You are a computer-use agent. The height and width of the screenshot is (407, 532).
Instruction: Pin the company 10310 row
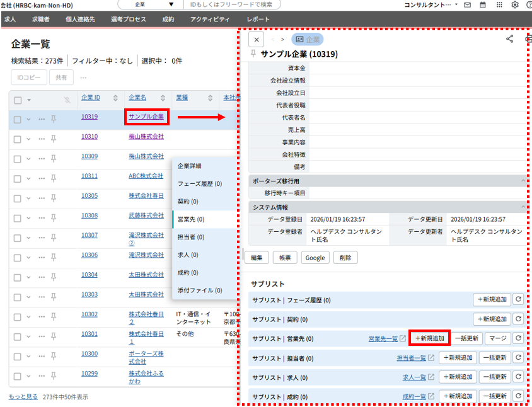point(54,137)
